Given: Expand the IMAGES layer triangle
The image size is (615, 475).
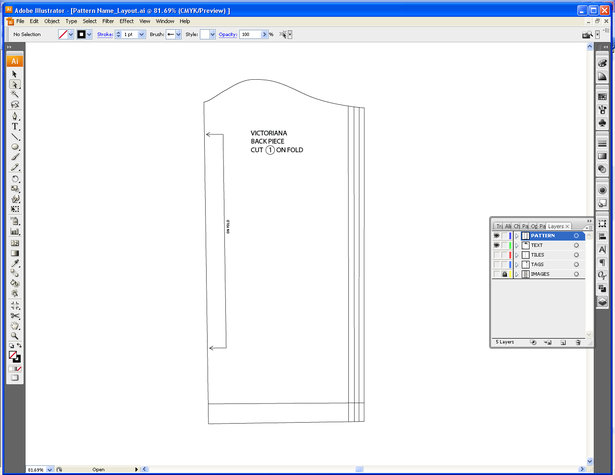Looking at the screenshot, I should (517, 274).
